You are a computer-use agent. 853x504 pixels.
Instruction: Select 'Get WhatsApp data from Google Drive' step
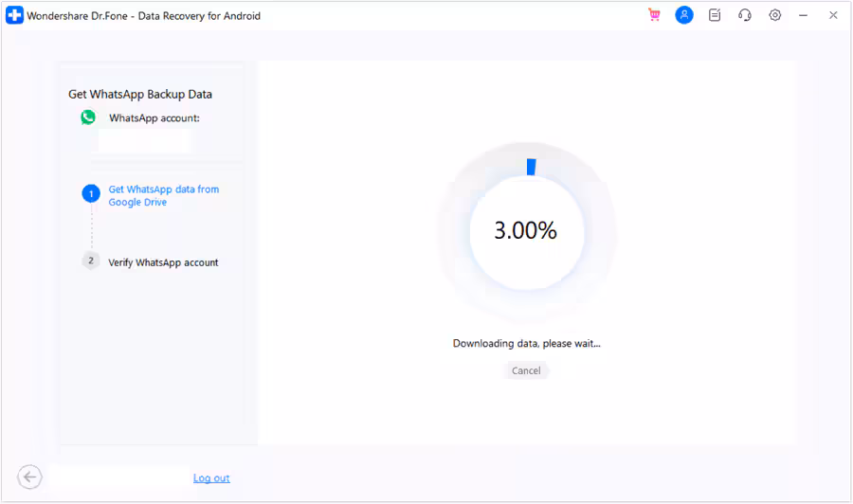163,195
